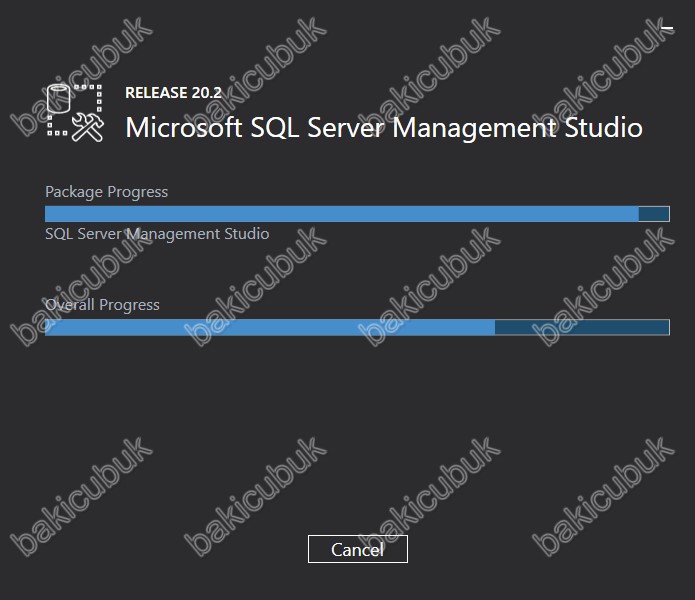This screenshot has height=600, width=695.
Task: Click the word Server in the large title
Action: [346, 128]
